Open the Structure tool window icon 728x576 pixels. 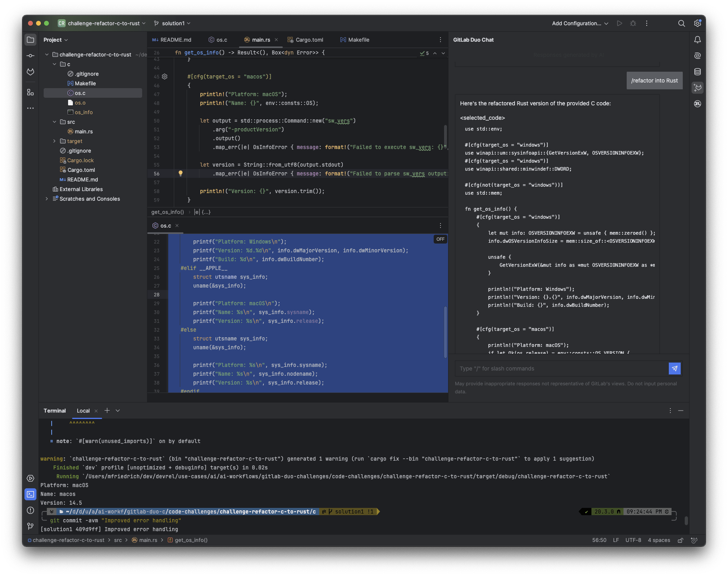click(x=30, y=92)
